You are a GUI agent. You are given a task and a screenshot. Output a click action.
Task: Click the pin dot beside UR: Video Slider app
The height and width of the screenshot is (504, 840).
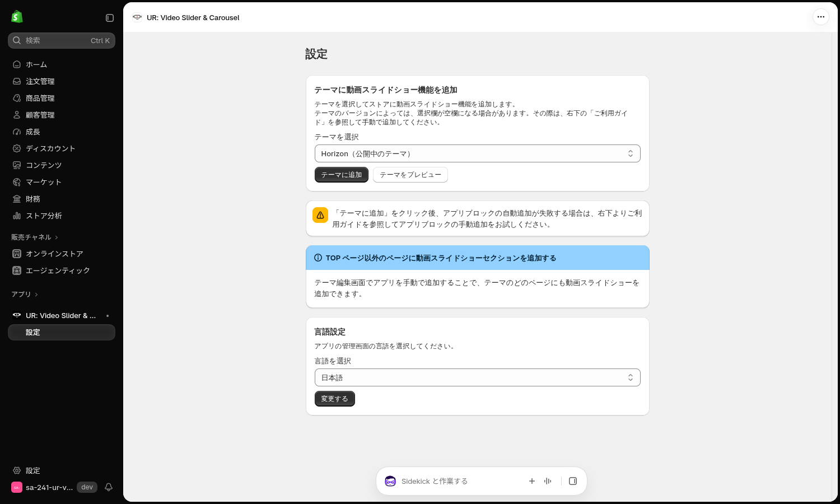[x=108, y=316]
